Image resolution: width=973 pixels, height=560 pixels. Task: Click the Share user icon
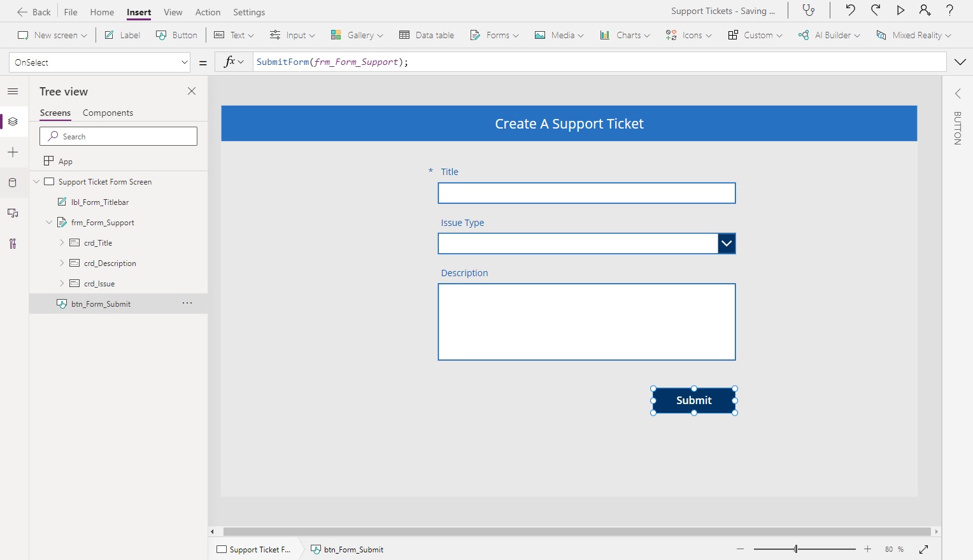[925, 10]
